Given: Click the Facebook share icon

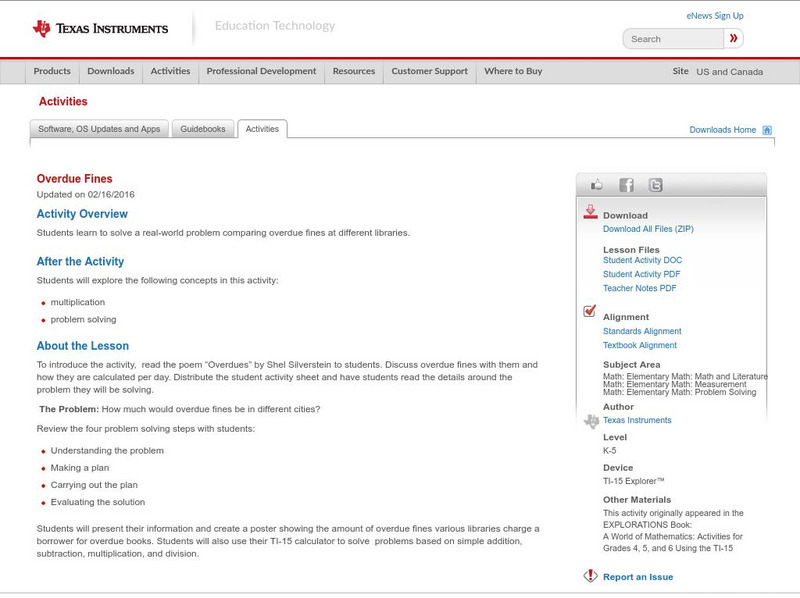Looking at the screenshot, I should point(626,184).
